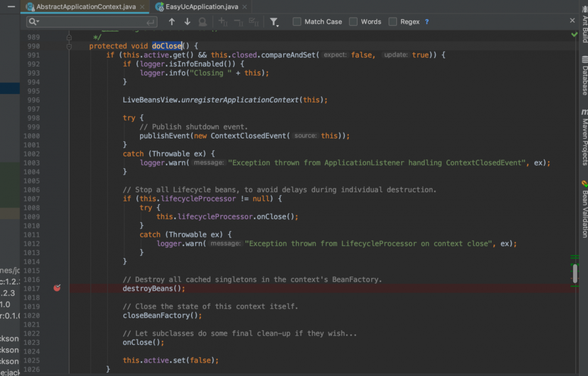
Task: Open the search filter funnel icon
Action: [x=274, y=22]
